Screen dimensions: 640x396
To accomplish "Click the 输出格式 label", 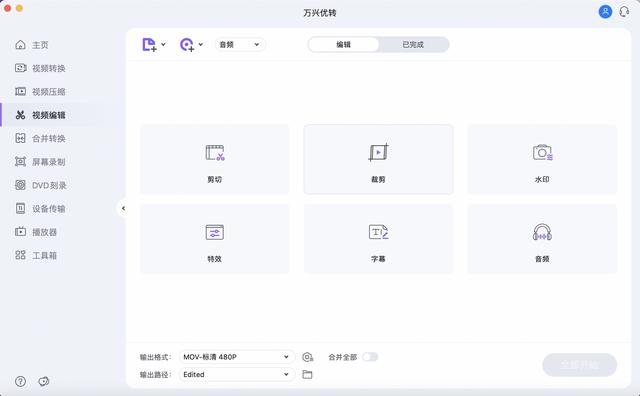I will point(156,357).
